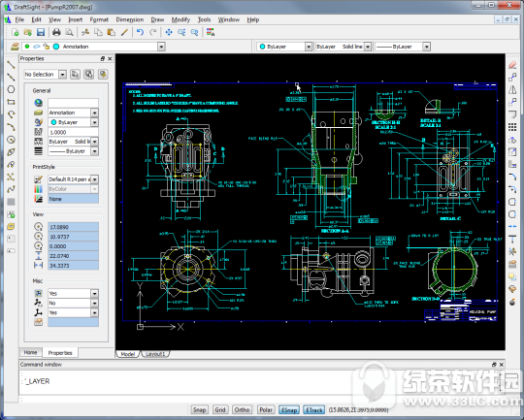Open the Dimension menu
Image resolution: width=524 pixels, height=420 pixels.
[130, 19]
